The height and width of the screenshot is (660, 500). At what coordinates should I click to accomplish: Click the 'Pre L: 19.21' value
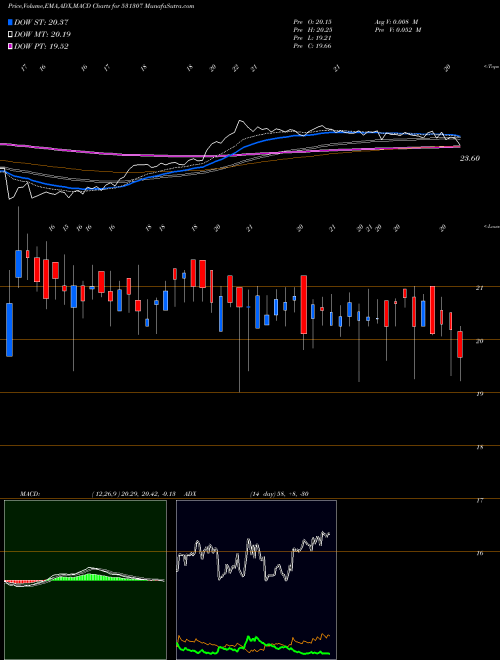point(312,38)
